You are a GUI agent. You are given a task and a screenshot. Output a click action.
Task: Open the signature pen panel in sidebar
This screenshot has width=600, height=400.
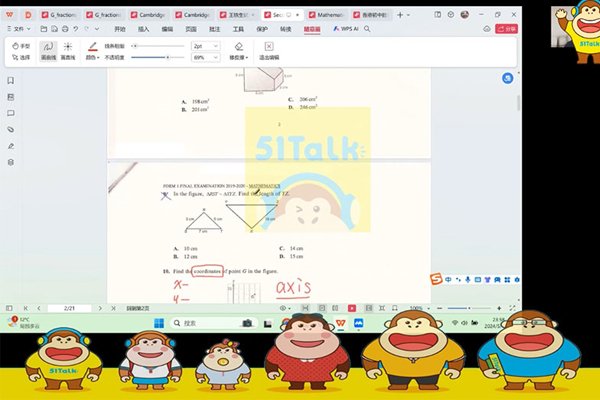coord(11,146)
